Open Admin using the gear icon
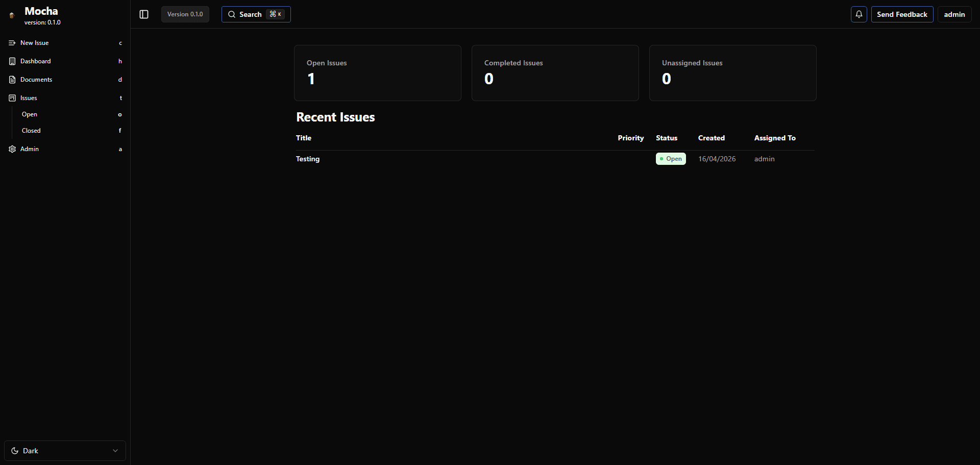Screen dimensions: 980x465 (x=12, y=149)
